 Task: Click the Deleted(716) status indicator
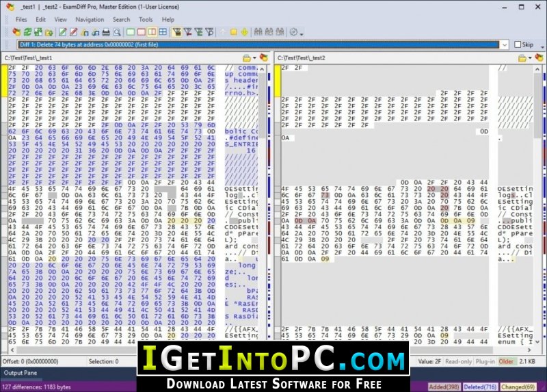(x=480, y=387)
